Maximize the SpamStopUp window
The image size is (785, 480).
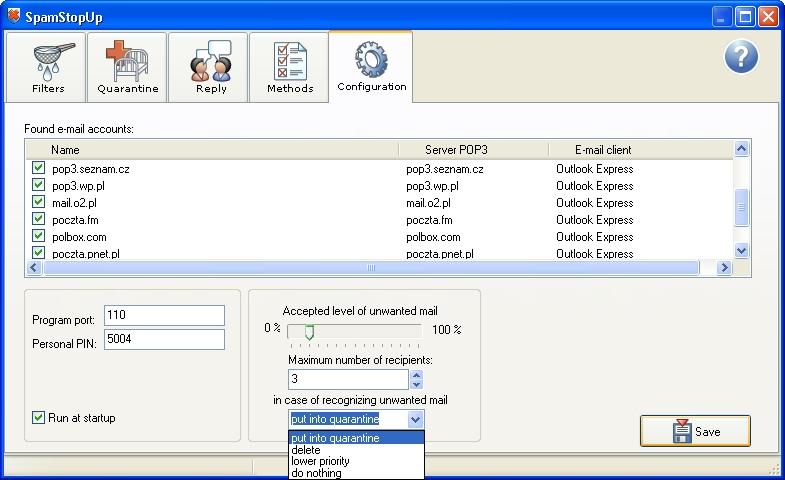(744, 17)
